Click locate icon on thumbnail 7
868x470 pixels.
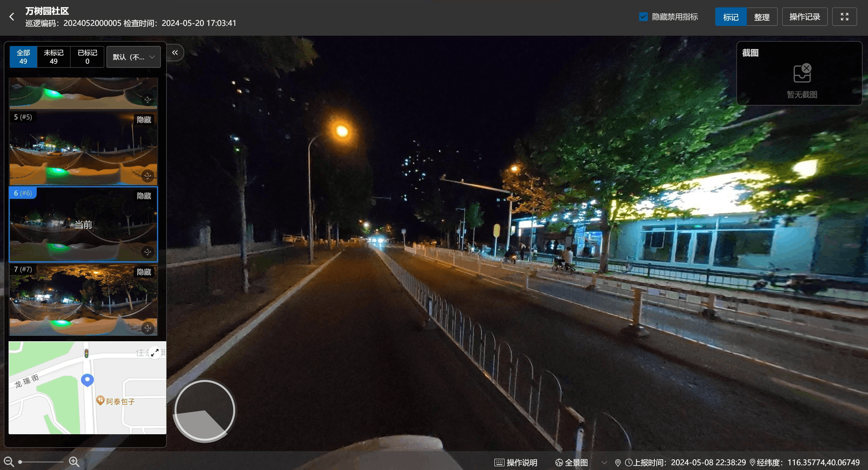coord(147,328)
